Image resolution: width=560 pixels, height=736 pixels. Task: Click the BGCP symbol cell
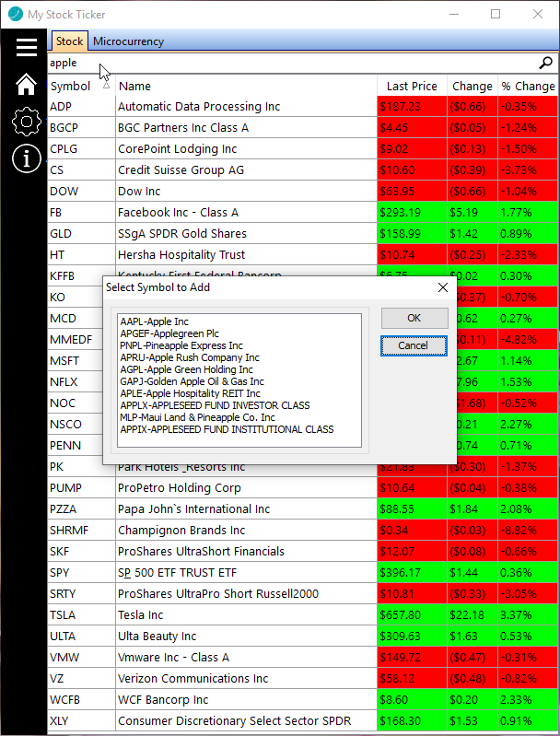pos(81,128)
